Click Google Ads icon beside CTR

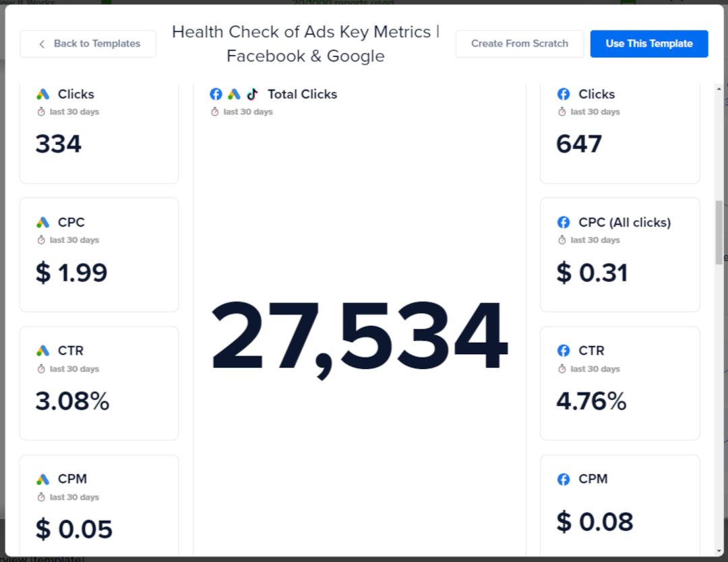[x=42, y=351]
